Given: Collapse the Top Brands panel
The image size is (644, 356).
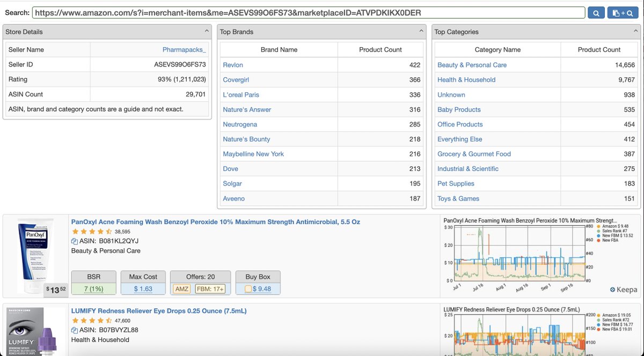Looking at the screenshot, I should click(x=421, y=32).
